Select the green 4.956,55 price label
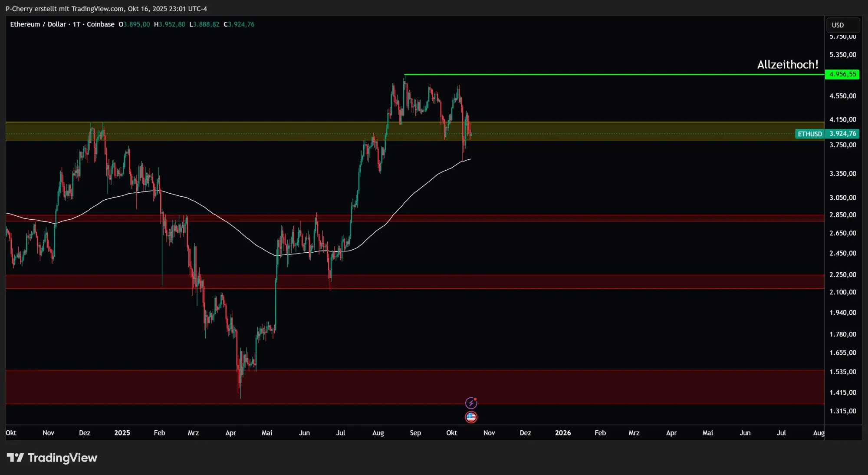The height and width of the screenshot is (475, 868). pos(842,74)
